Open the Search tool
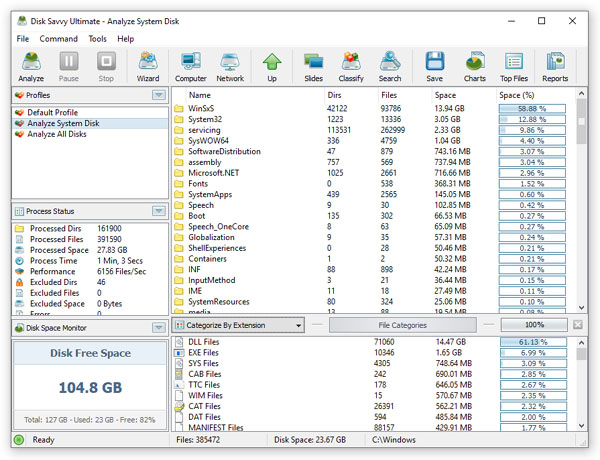 coord(390,67)
